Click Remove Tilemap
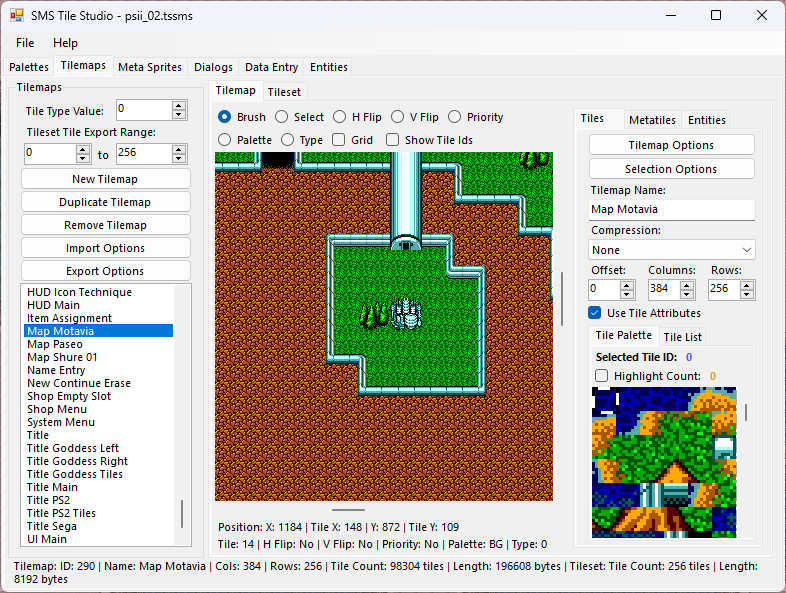The image size is (786, 593). click(x=105, y=225)
